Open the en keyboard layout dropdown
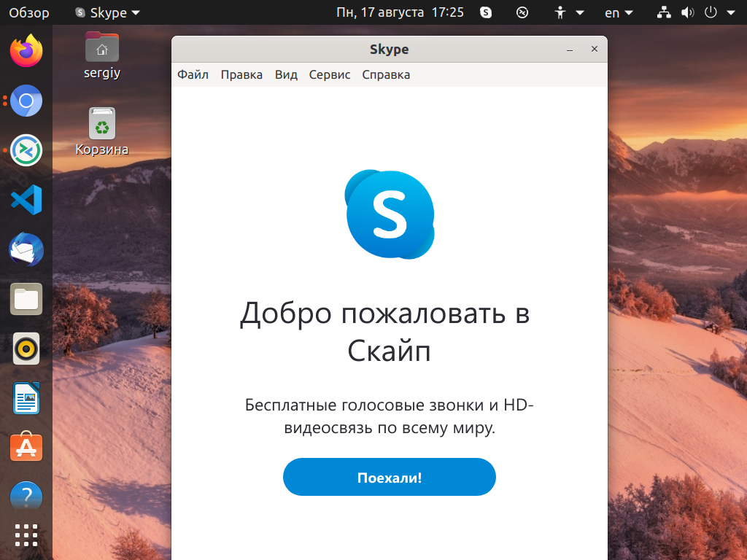Image resolution: width=747 pixels, height=560 pixels. [x=619, y=12]
